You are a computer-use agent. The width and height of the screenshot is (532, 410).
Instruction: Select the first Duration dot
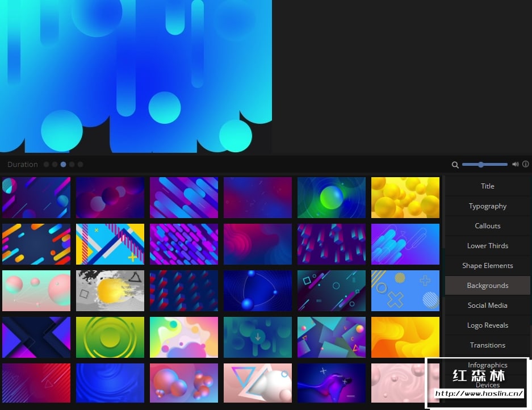pos(47,165)
